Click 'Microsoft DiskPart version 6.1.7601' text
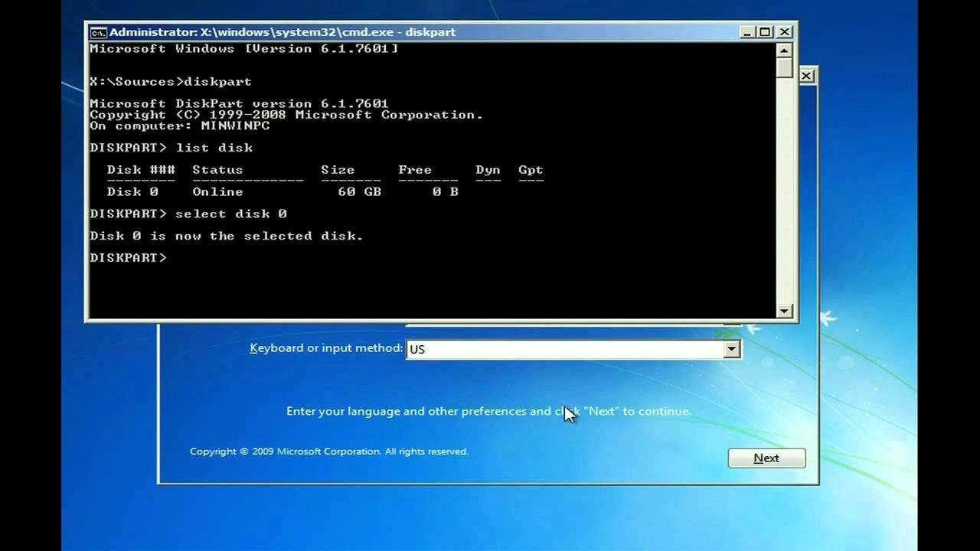 click(x=239, y=103)
